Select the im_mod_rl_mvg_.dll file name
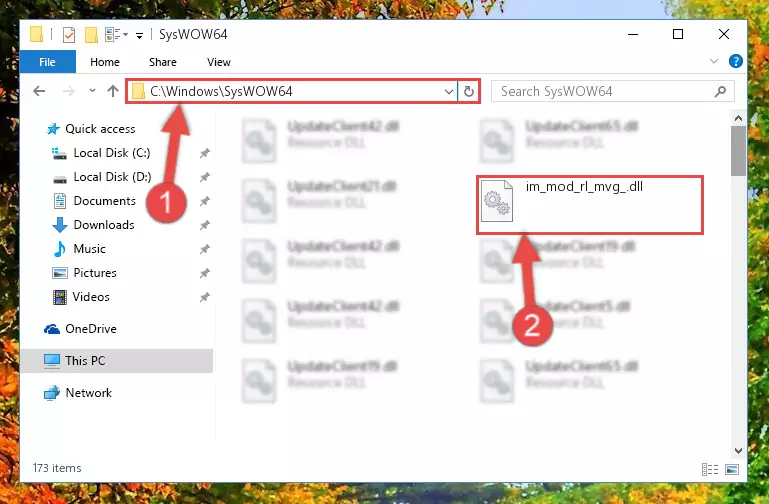This screenshot has height=504, width=769. coord(584,187)
